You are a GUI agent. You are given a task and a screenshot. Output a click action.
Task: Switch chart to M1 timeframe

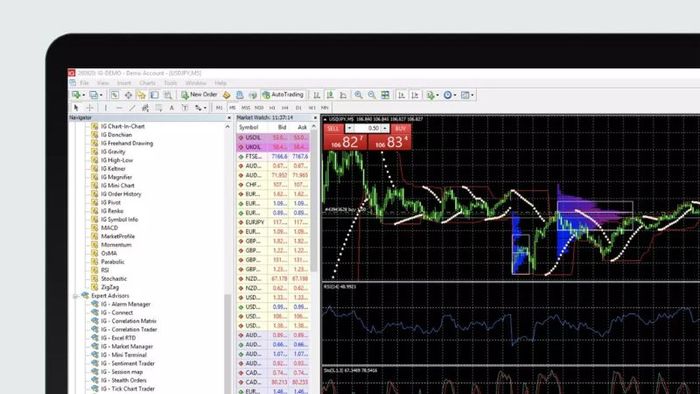click(219, 108)
